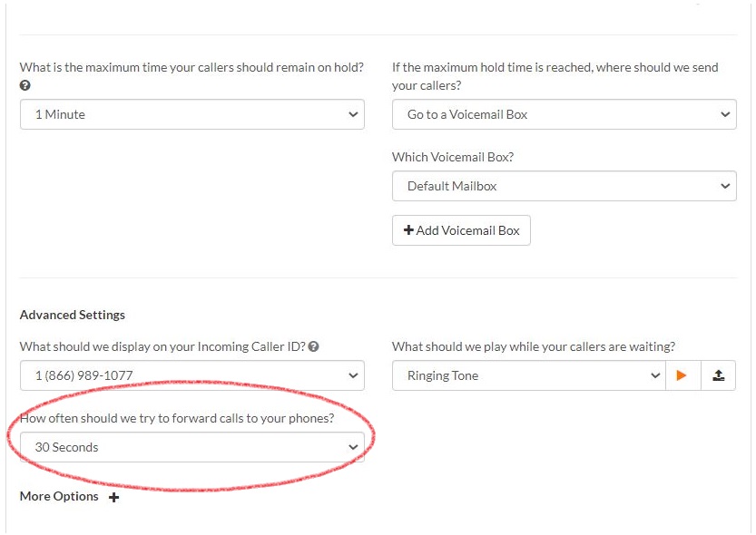Click the Advanced Settings heading
756x535 pixels.
pos(73,315)
